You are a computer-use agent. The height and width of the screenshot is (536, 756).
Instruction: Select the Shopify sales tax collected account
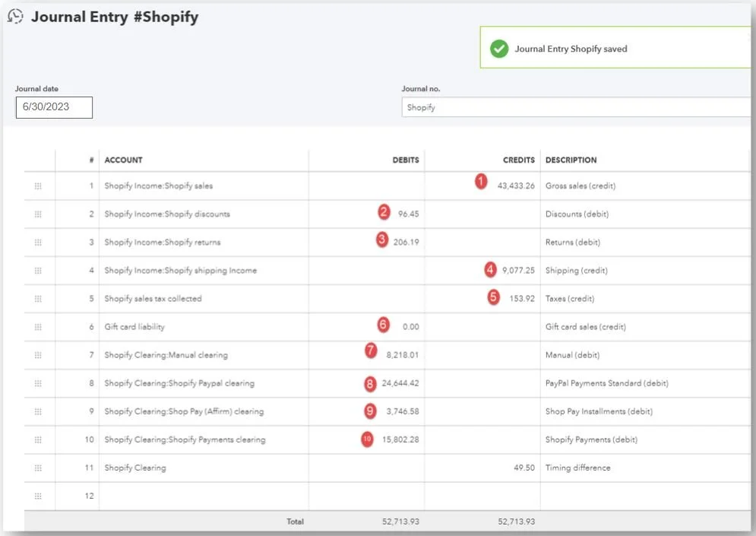[x=204, y=299]
